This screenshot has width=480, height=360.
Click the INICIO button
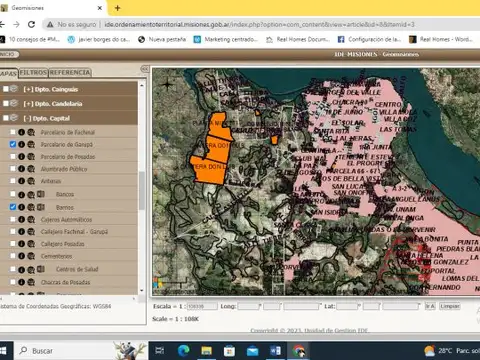[x=8, y=54]
